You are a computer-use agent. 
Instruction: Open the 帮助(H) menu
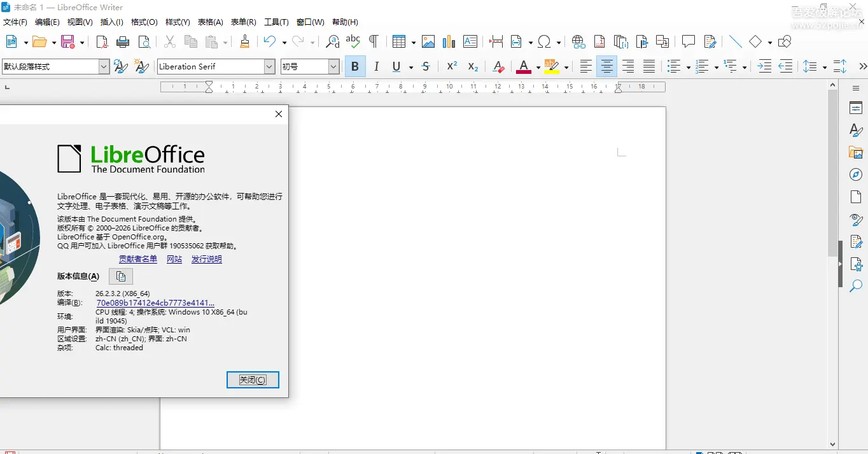coord(345,22)
